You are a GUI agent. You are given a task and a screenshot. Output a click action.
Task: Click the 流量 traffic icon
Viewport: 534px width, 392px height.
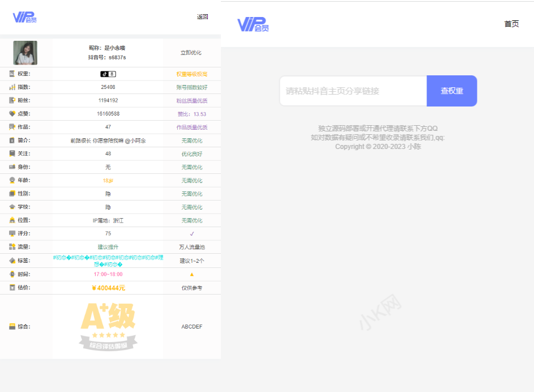12,247
